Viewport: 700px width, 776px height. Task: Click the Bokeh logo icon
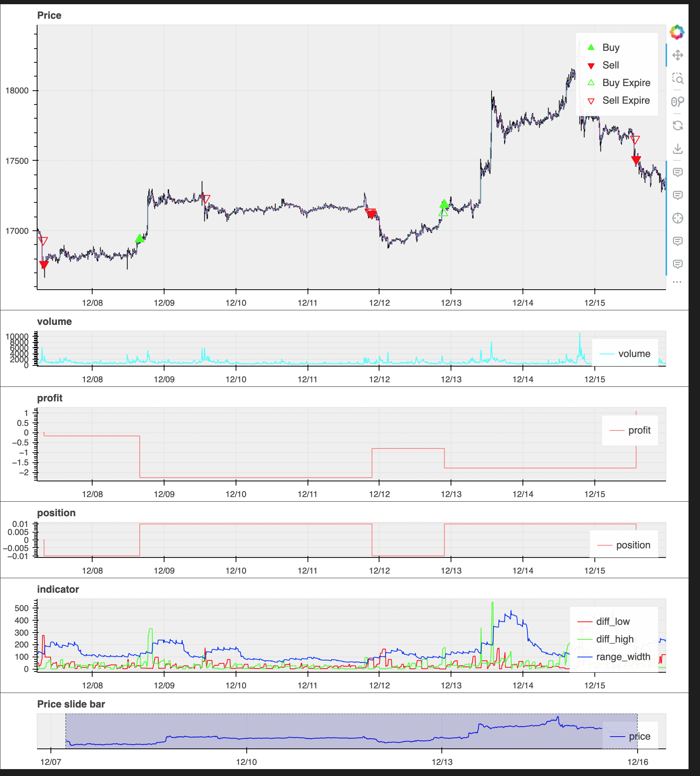click(x=677, y=32)
